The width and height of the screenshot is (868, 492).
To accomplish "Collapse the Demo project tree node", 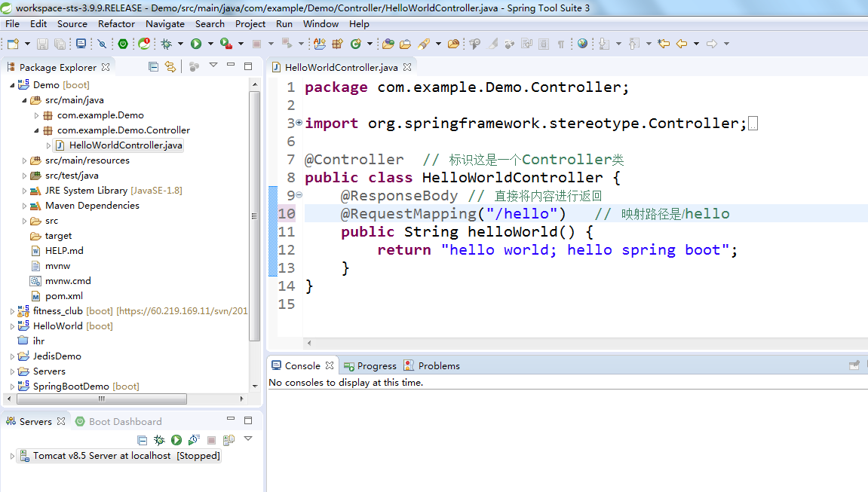I will point(12,85).
